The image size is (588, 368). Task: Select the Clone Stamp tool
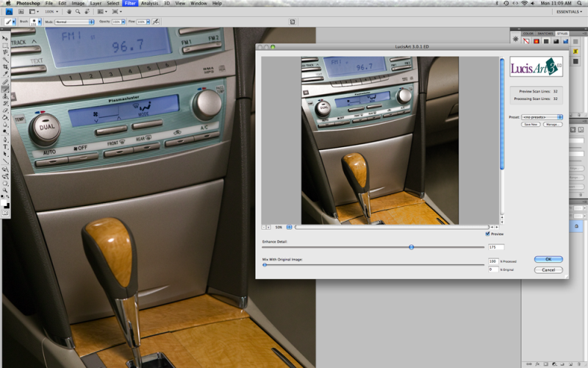[x=5, y=96]
